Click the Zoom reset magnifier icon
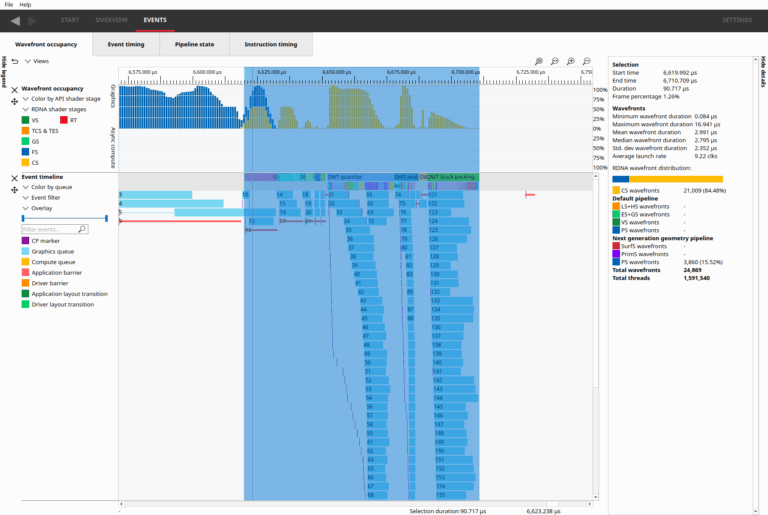Image resolution: width=768 pixels, height=515 pixels. click(x=554, y=61)
